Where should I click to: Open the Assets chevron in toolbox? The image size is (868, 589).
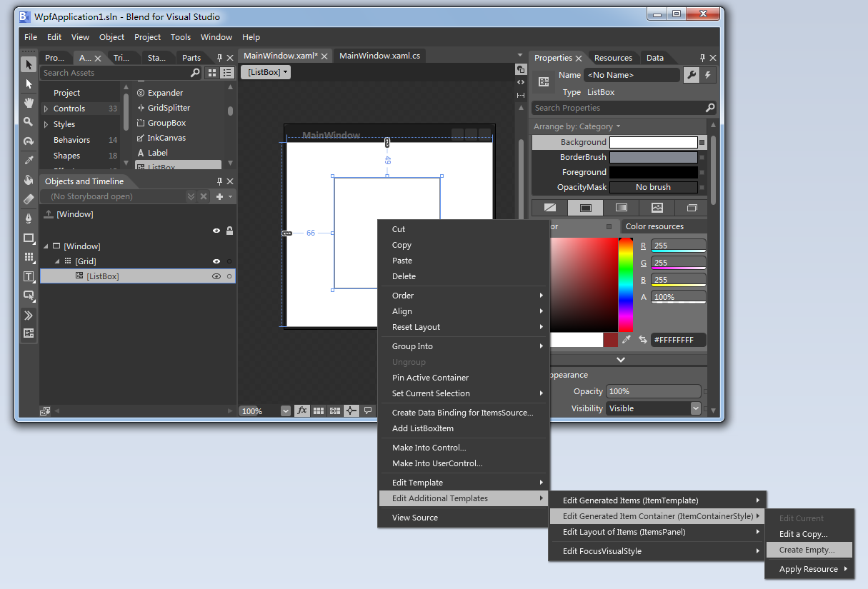pos(29,315)
